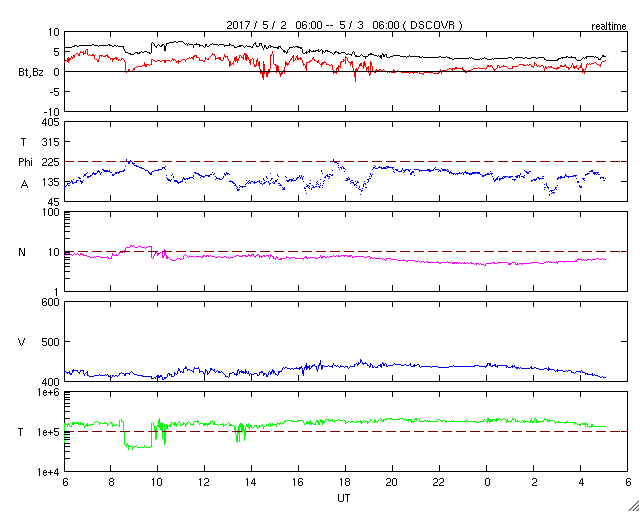Viewport: 640px width, 512px height.
Task: Click the '-10' tick on Bt,Bz panel
Action: click(x=51, y=111)
